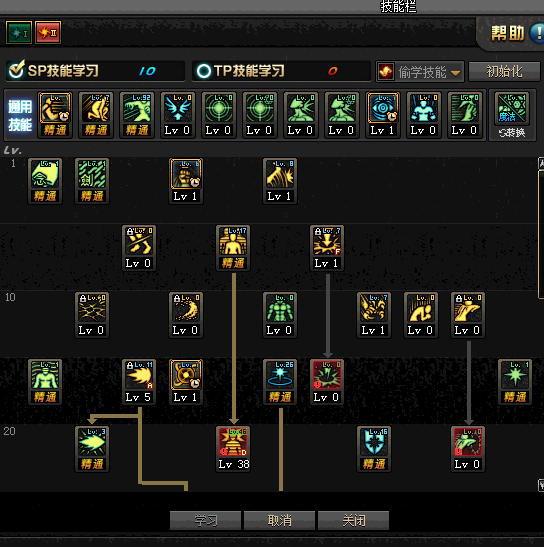Click the green arrow burst skill icon
Screen dimensions: 544x547
pos(92,442)
